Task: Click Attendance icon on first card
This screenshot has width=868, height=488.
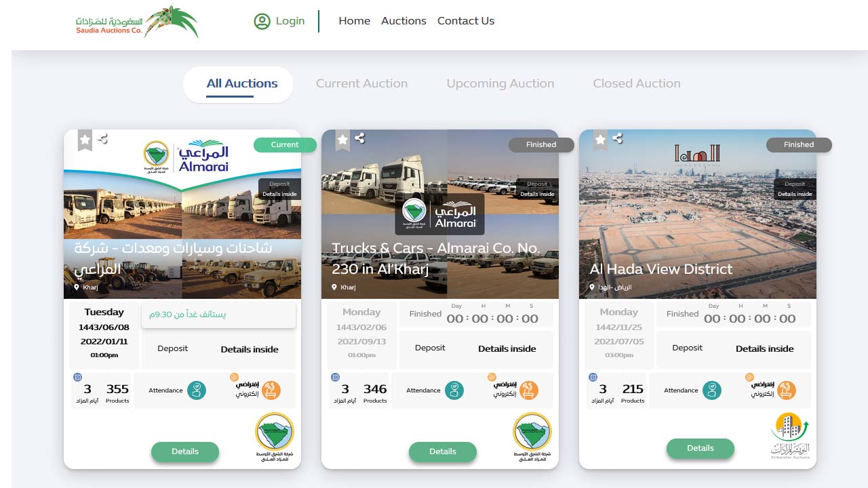Action: [x=197, y=390]
